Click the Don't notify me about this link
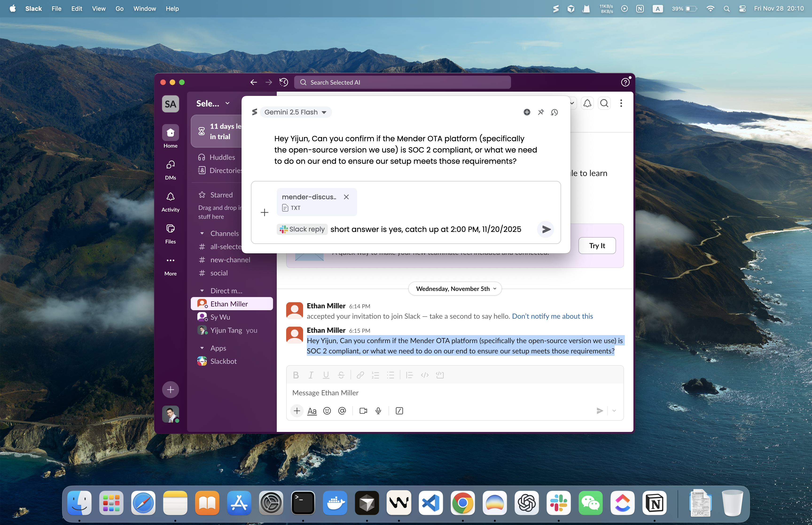812x525 pixels. [552, 316]
